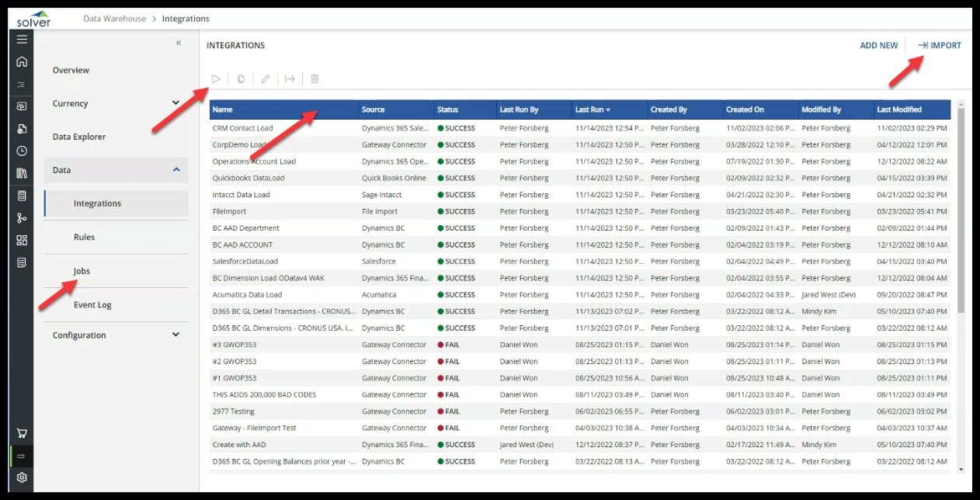
Task: Collapse the navigation panel with double chevron
Action: [179, 43]
